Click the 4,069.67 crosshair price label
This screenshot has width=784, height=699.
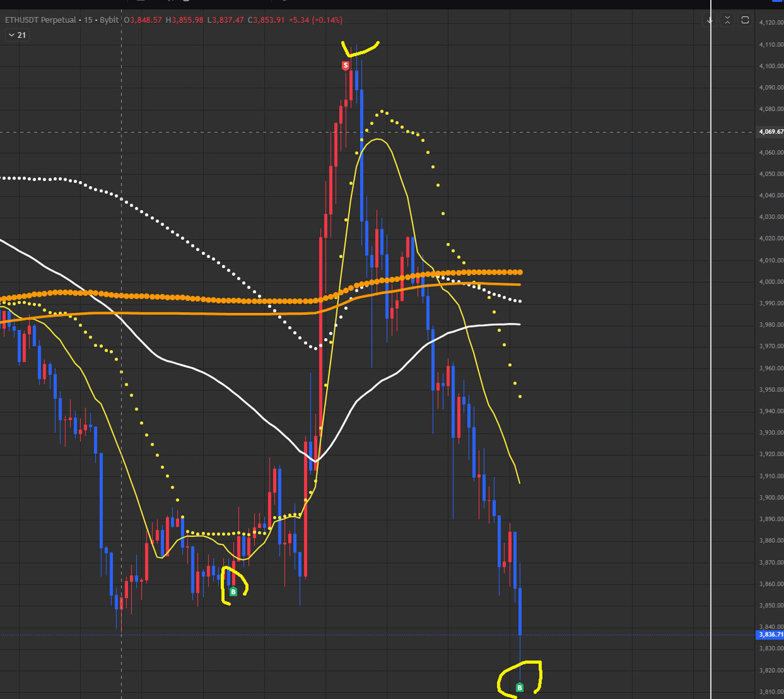770,131
